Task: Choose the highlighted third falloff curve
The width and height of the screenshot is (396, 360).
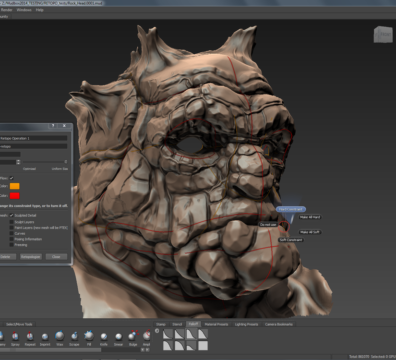Action: pyautogui.click(x=191, y=334)
